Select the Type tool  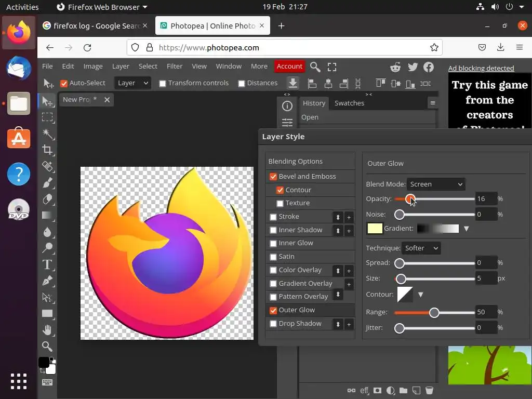click(x=47, y=264)
